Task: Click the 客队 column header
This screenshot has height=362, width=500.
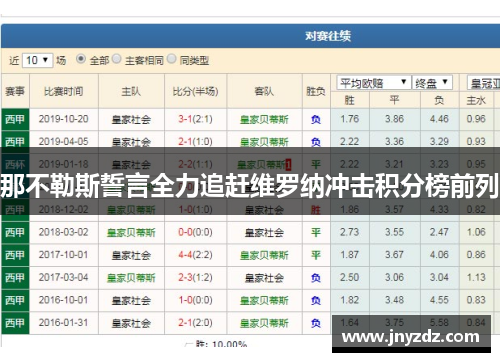Action: pyautogui.click(x=264, y=91)
